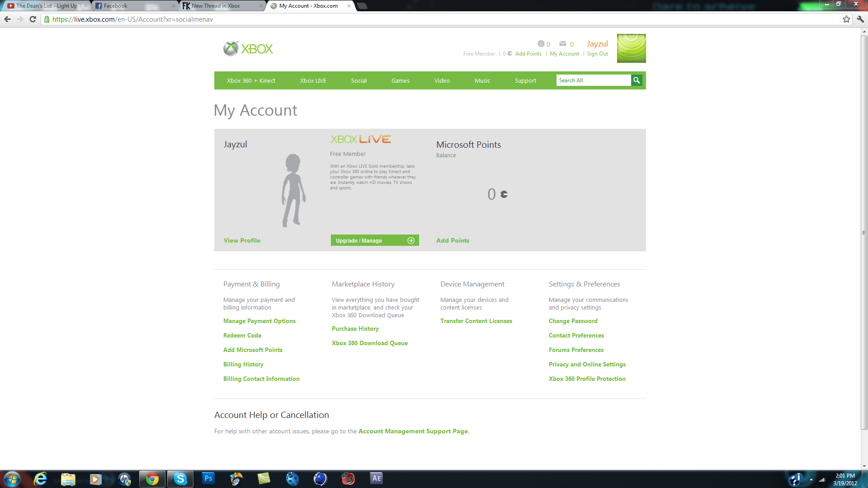Open the Games navigation menu
This screenshot has width=868, height=488.
click(x=400, y=81)
